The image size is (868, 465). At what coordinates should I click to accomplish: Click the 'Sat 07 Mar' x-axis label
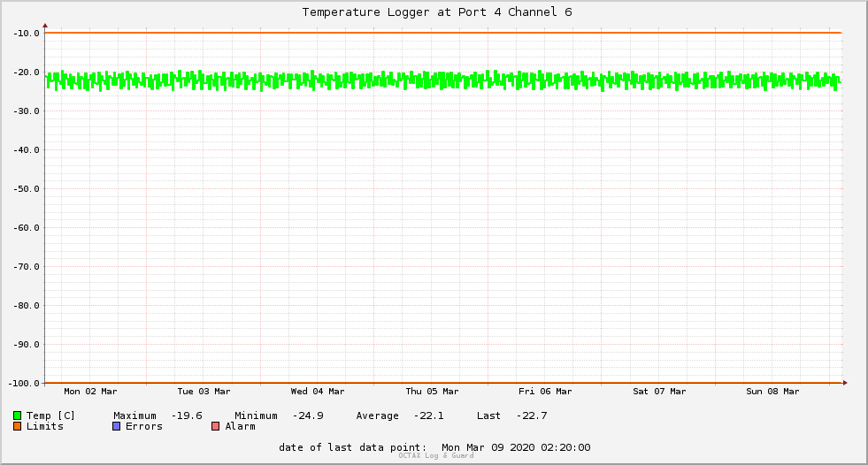pyautogui.click(x=659, y=392)
